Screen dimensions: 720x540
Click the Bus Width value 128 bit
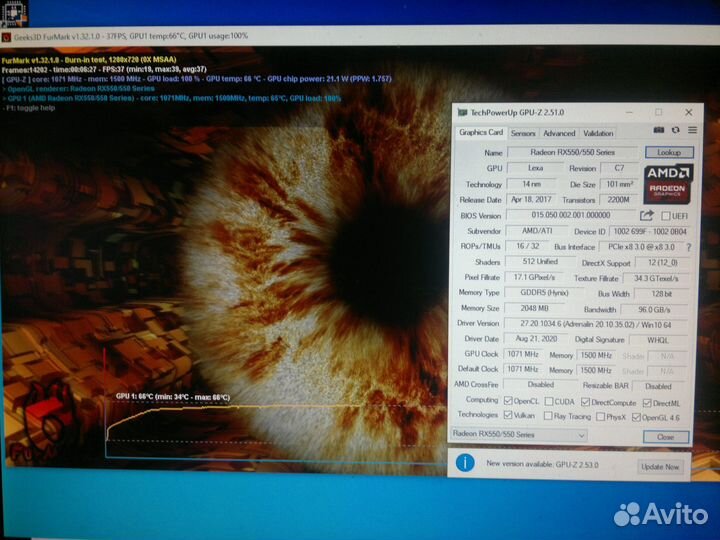[x=661, y=294]
